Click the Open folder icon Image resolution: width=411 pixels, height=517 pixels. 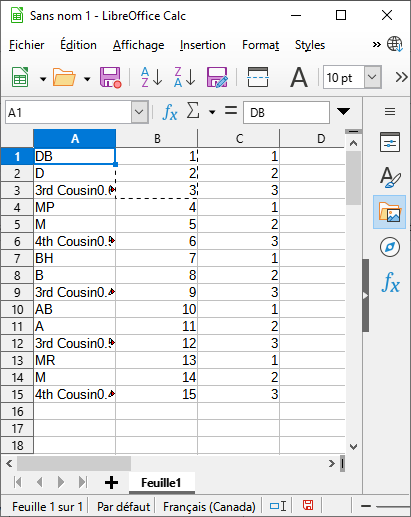click(x=64, y=77)
